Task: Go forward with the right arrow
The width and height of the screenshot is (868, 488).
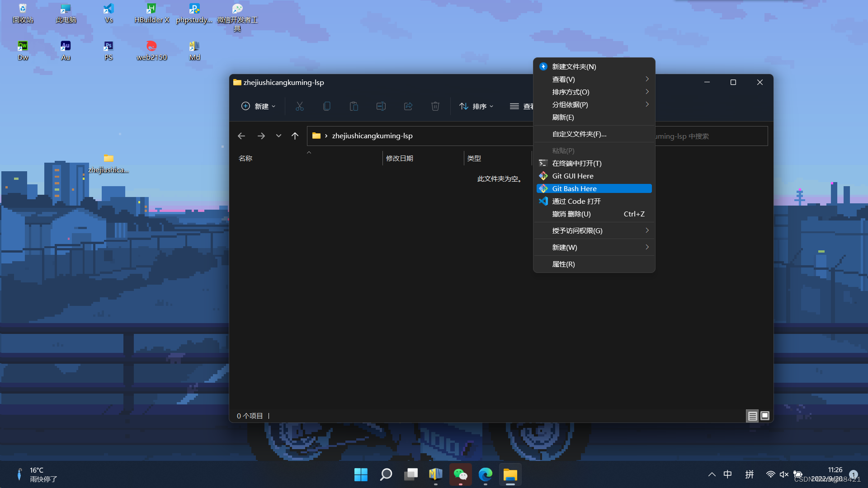Action: [261, 136]
